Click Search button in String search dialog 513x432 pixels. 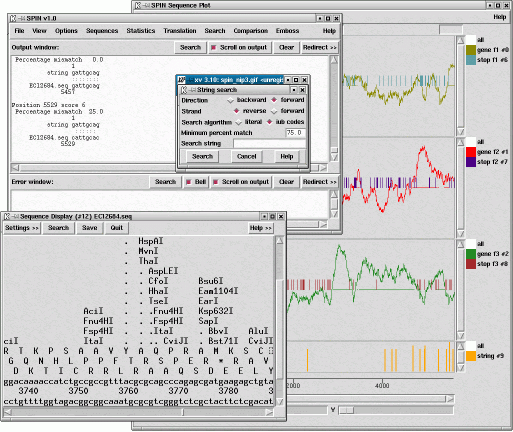click(202, 157)
